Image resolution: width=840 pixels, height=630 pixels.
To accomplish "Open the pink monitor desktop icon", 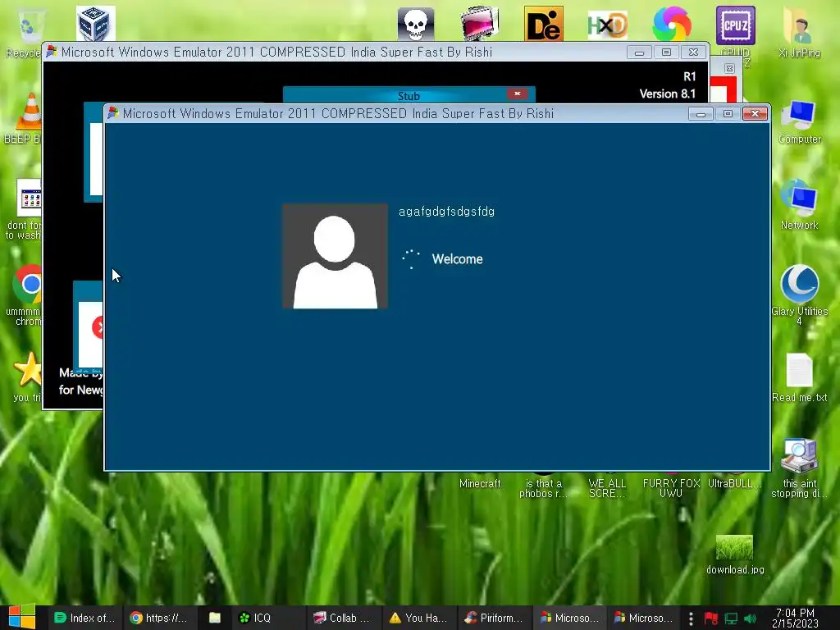I will [479, 24].
